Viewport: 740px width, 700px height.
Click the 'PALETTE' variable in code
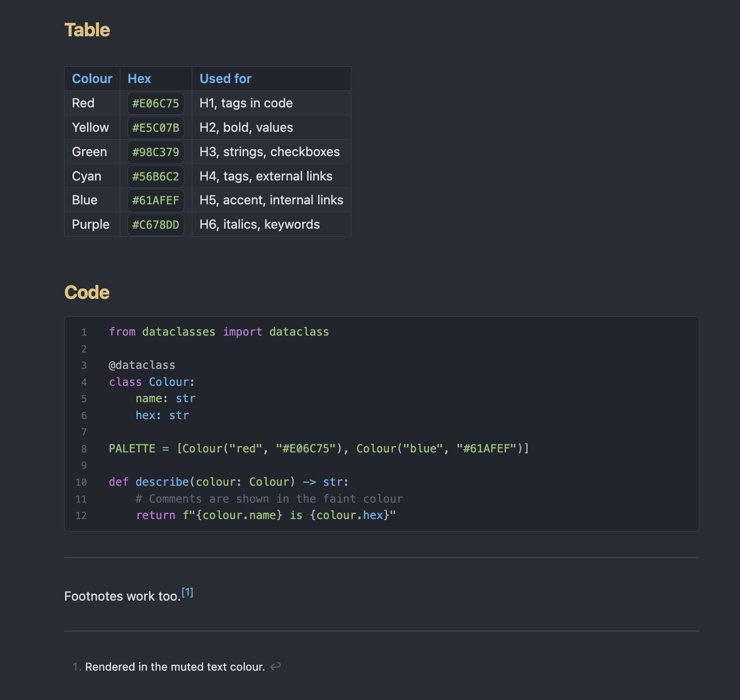point(132,448)
